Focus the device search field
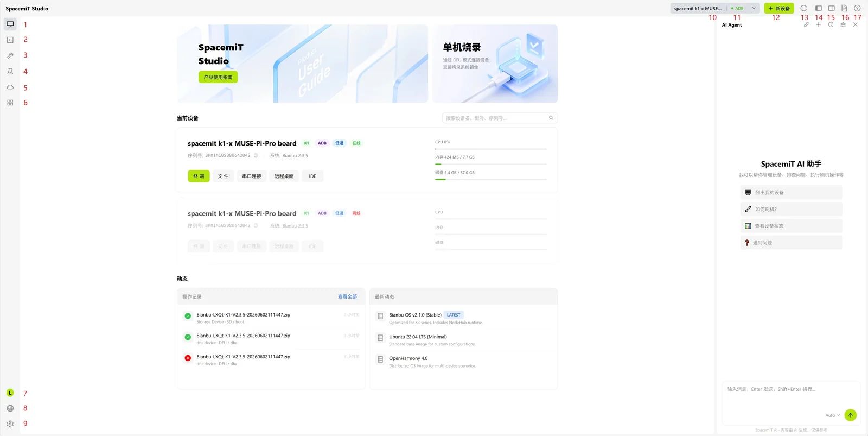Viewport: 868px width, 436px height. coord(500,118)
